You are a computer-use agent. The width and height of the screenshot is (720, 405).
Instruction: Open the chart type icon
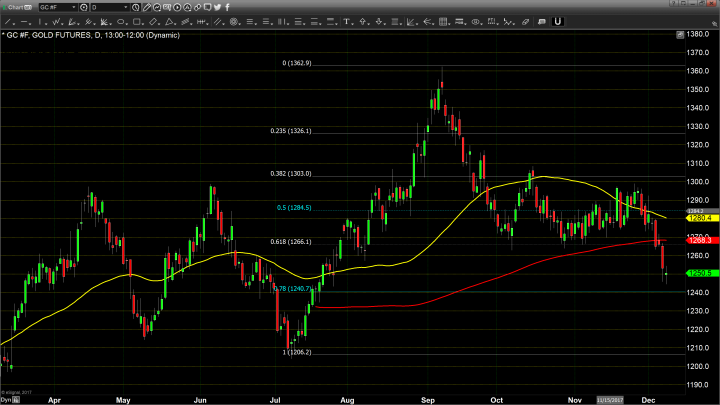[x=157, y=7]
